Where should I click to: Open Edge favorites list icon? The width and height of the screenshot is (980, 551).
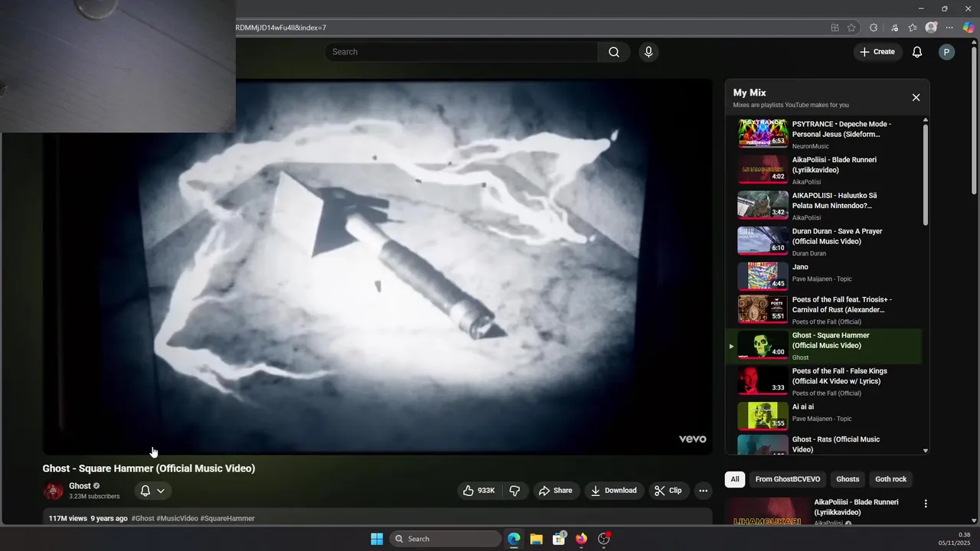(x=913, y=28)
